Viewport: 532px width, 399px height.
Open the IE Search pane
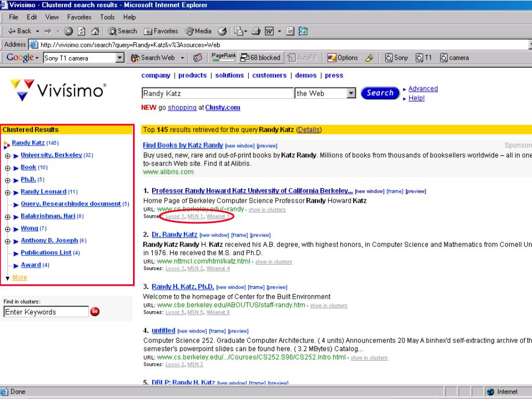point(123,31)
